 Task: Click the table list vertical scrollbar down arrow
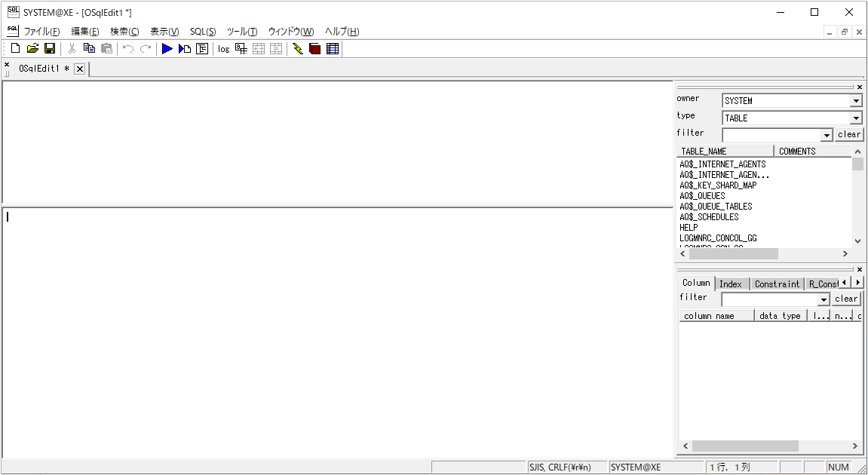[857, 241]
